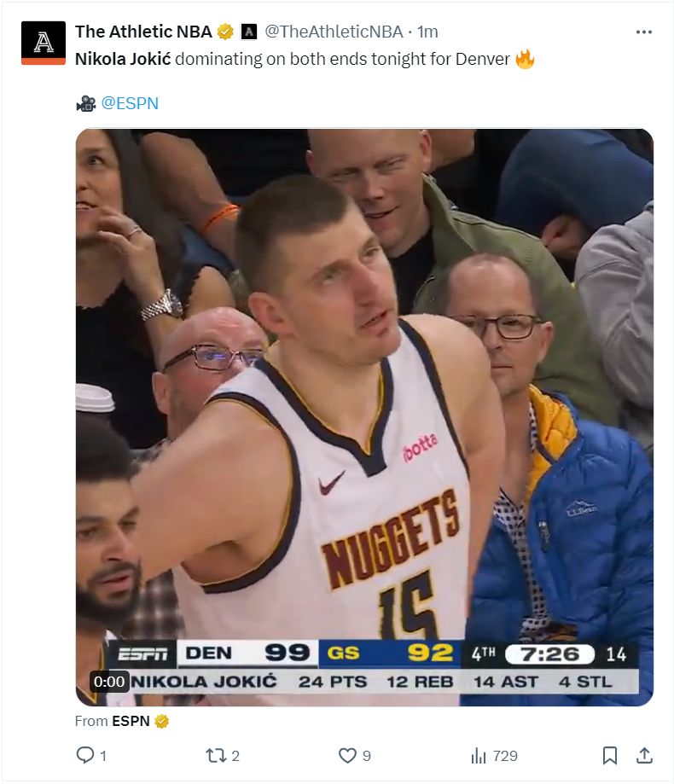Click the gold verified badge beside From ESPN

click(161, 722)
